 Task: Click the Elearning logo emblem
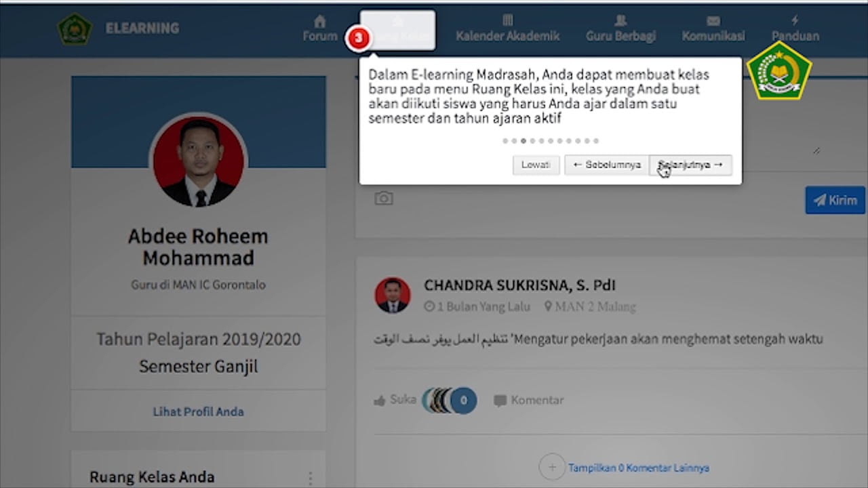point(75,29)
